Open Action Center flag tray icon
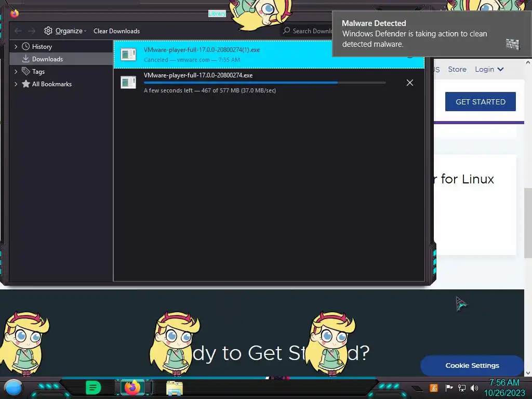 tap(449, 388)
